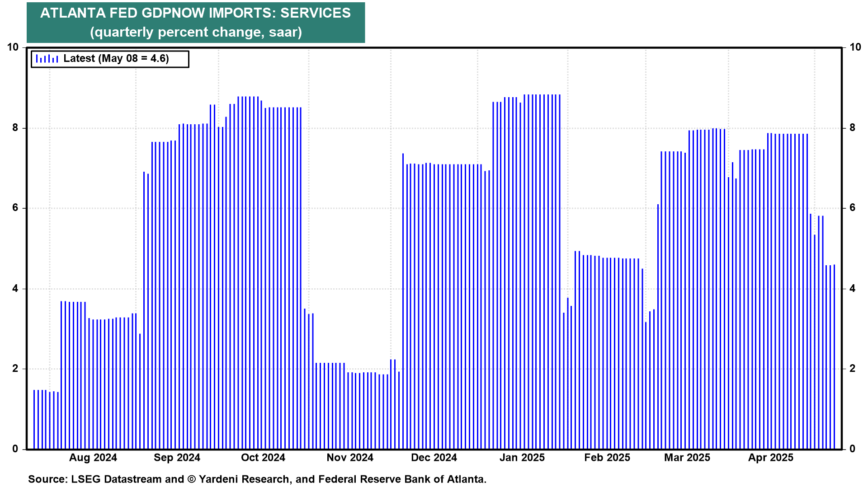
Task: Select the Feb 2025 axis label
Action: pos(607,457)
